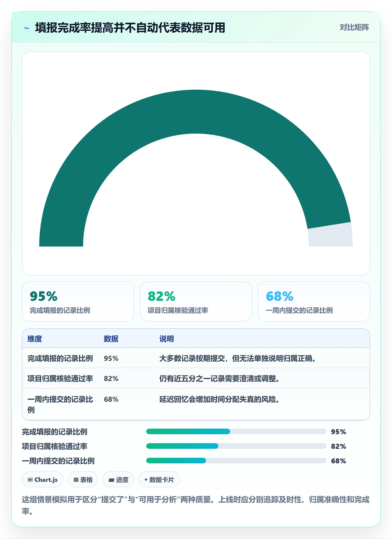Click table cell 项目归属核验通过率
Screen dimensions: 392x539
(x=60, y=378)
